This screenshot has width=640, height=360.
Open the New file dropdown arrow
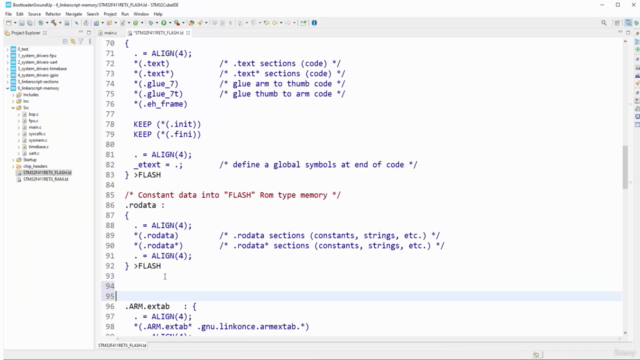click(15, 23)
